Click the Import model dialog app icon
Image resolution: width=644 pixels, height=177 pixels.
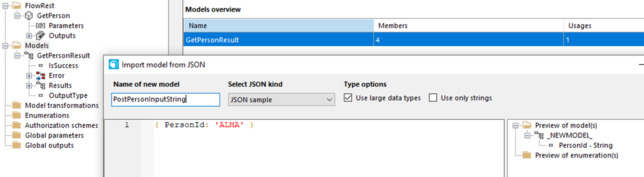point(114,64)
